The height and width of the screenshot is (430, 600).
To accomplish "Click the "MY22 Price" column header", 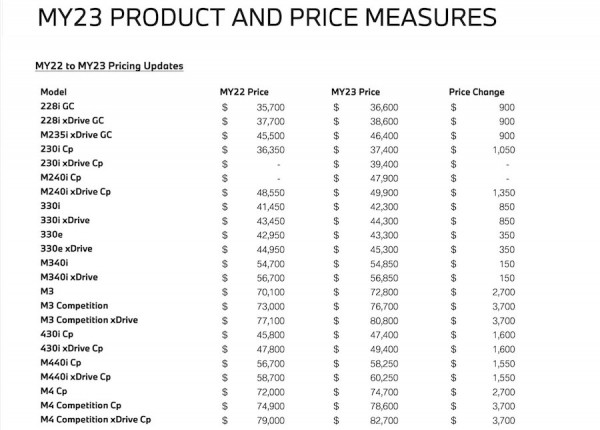I will (244, 92).
